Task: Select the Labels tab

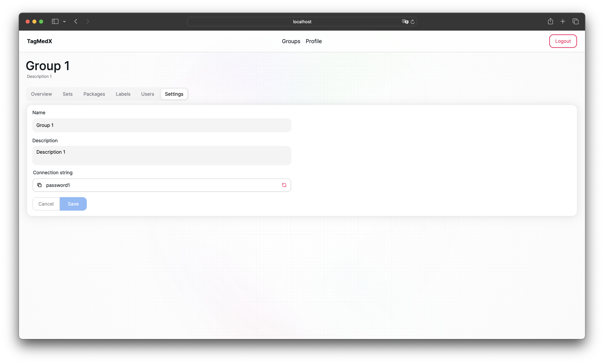Action: pos(123,94)
